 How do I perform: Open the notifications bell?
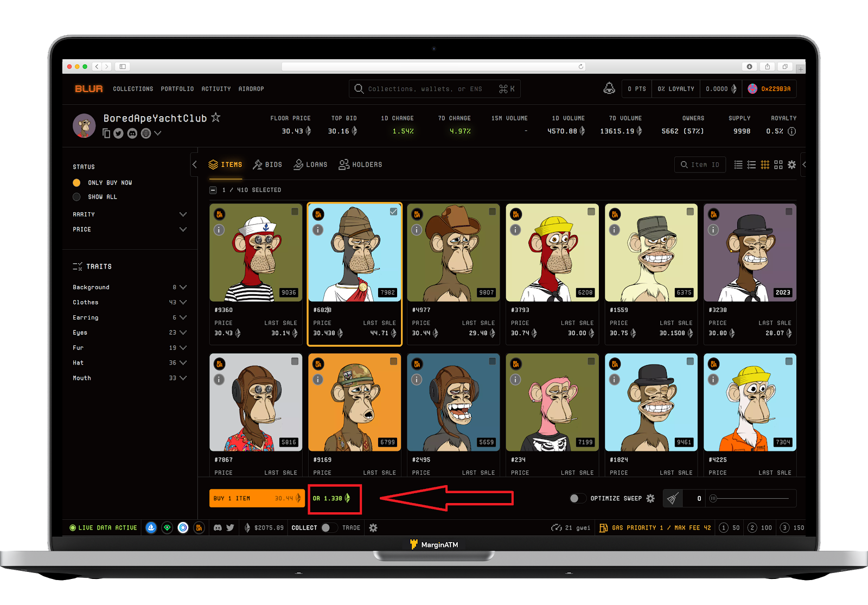click(x=609, y=88)
